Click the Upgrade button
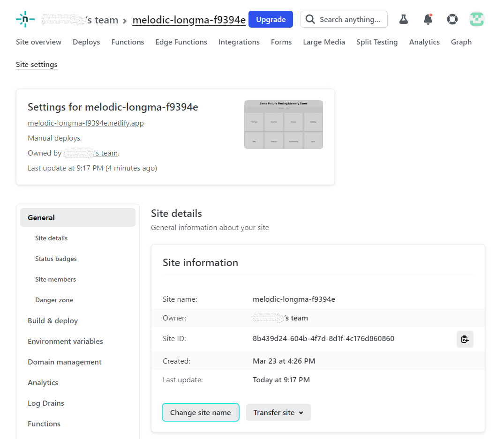The width and height of the screenshot is (504, 439). pyautogui.click(x=271, y=19)
